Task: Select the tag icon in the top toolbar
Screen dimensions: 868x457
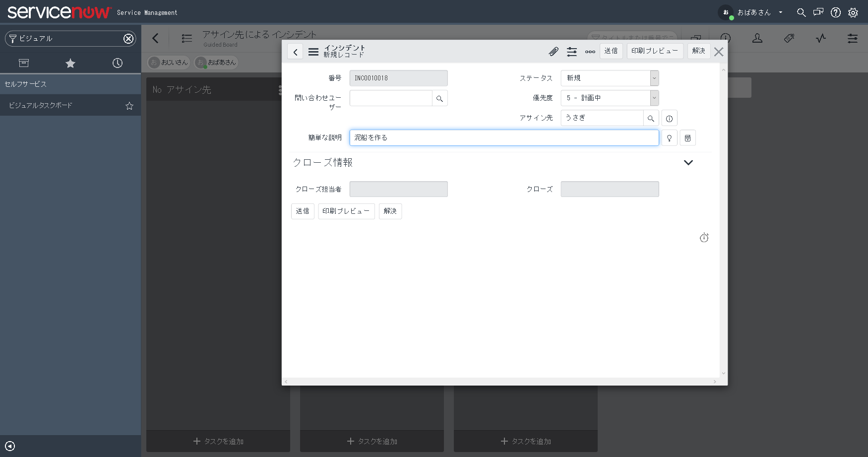Action: point(789,38)
